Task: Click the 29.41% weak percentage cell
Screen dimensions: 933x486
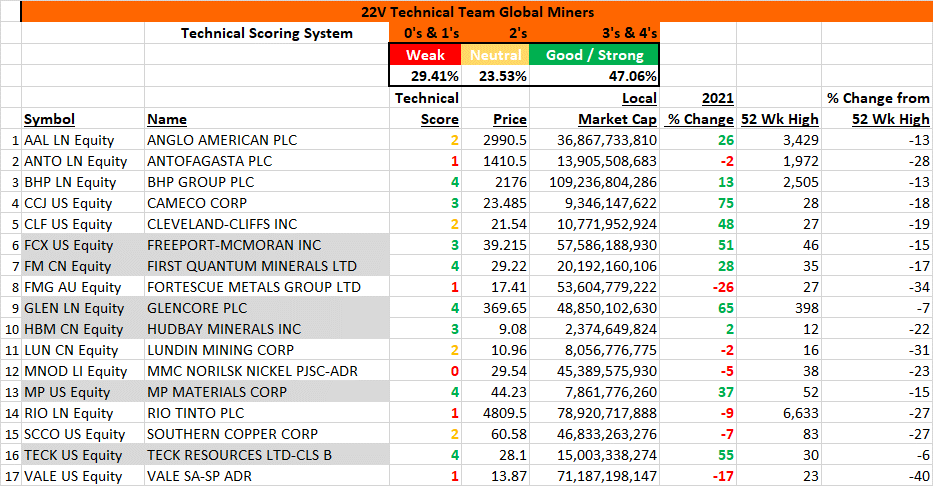Action: (425, 76)
